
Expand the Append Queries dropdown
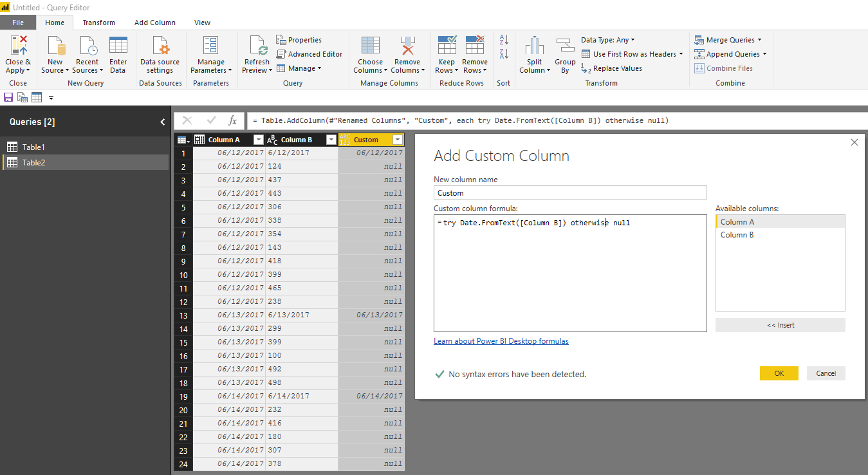(x=765, y=54)
